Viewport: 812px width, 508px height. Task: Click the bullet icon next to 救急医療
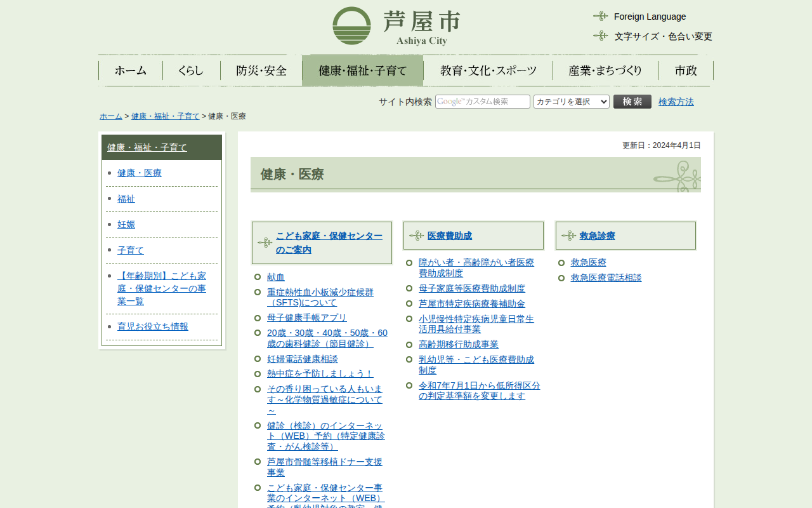(x=561, y=262)
